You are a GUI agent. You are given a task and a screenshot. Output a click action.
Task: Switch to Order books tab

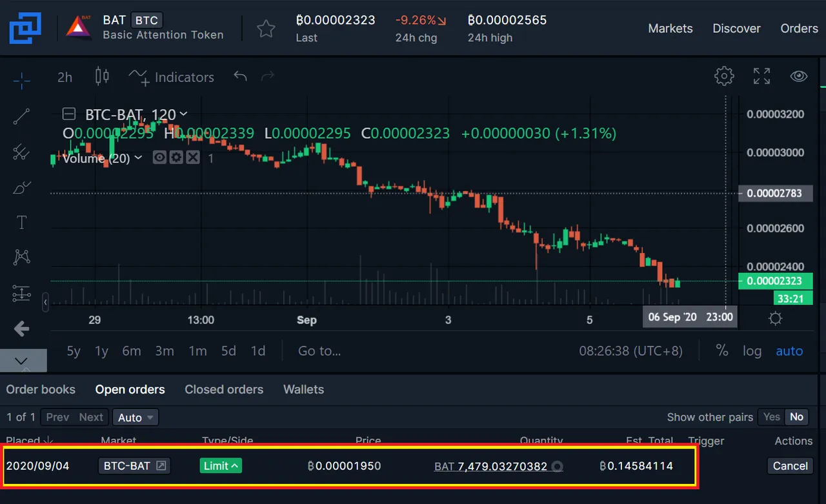pos(41,390)
